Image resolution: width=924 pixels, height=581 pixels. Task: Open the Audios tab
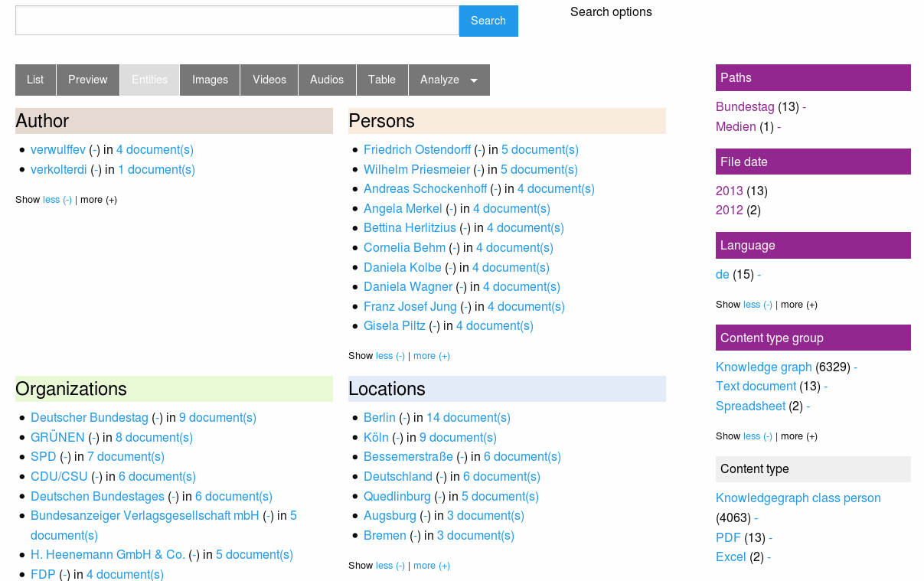click(327, 80)
